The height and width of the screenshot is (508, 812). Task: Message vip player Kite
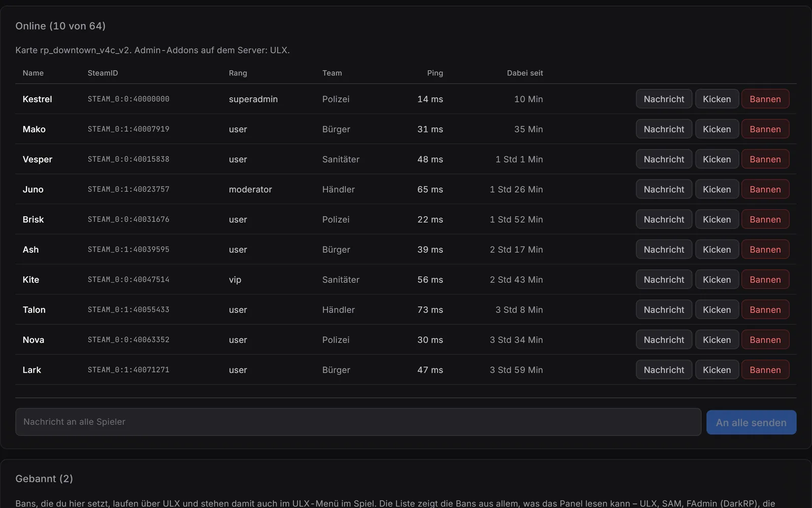(664, 279)
